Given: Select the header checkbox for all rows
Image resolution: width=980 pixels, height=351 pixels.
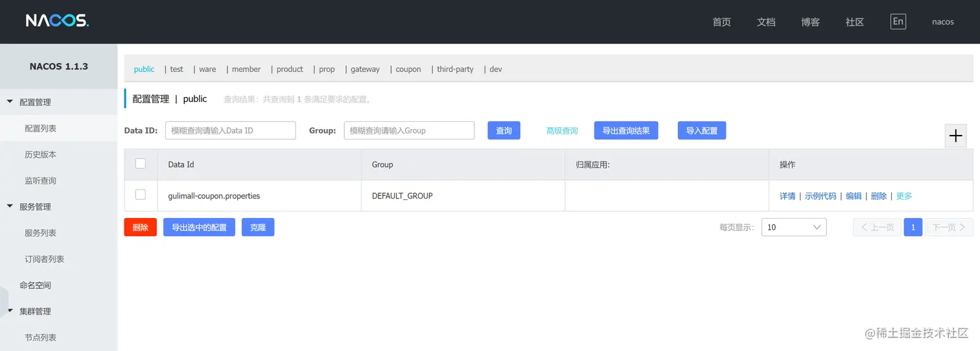Looking at the screenshot, I should tap(141, 163).
